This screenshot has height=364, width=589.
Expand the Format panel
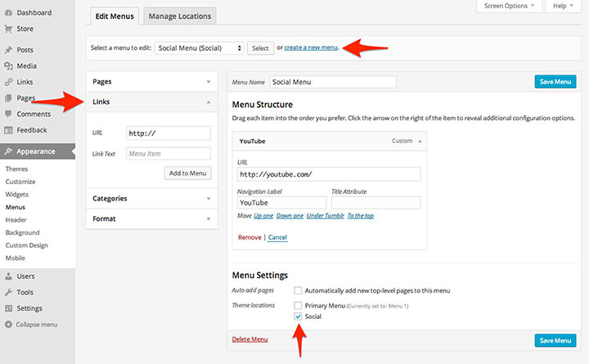click(151, 219)
